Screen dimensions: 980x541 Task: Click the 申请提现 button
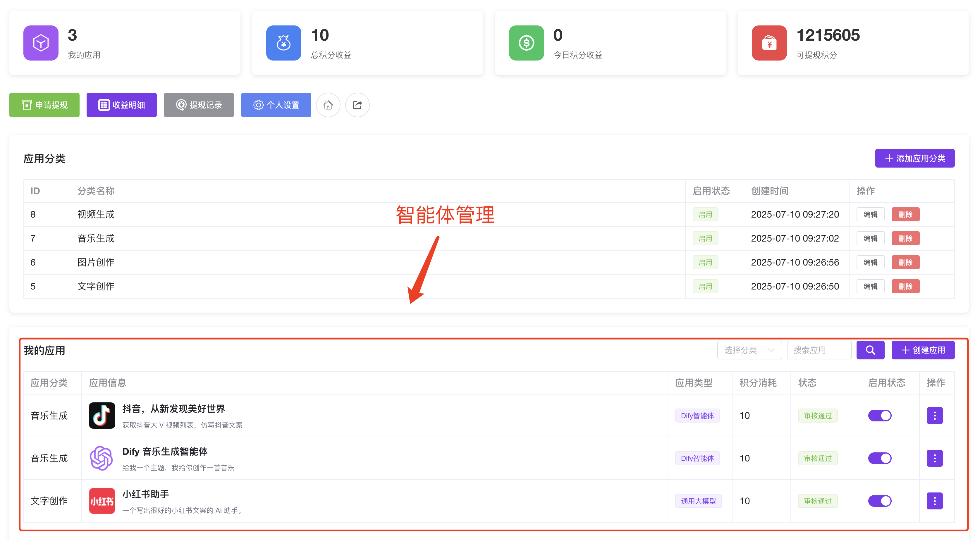44,105
